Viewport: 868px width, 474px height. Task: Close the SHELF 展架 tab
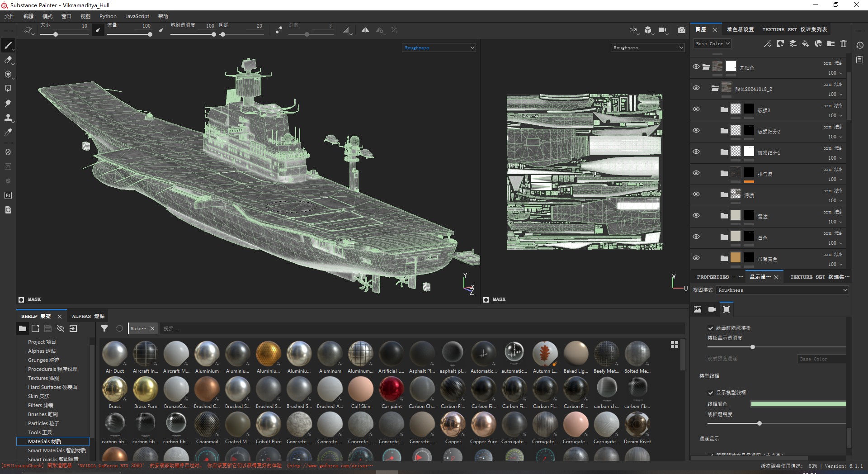pyautogui.click(x=59, y=316)
